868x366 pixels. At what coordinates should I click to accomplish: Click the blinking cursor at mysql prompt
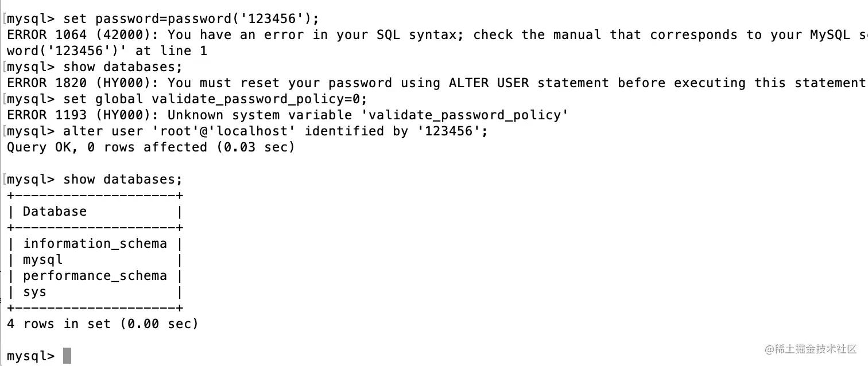point(67,356)
